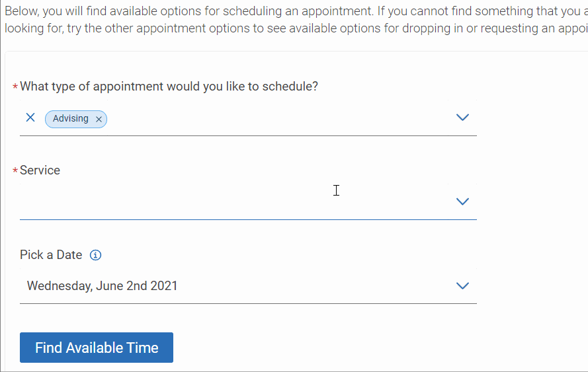Expand the date picker chevron
Viewport: 588px width, 372px height.
pyautogui.click(x=462, y=286)
